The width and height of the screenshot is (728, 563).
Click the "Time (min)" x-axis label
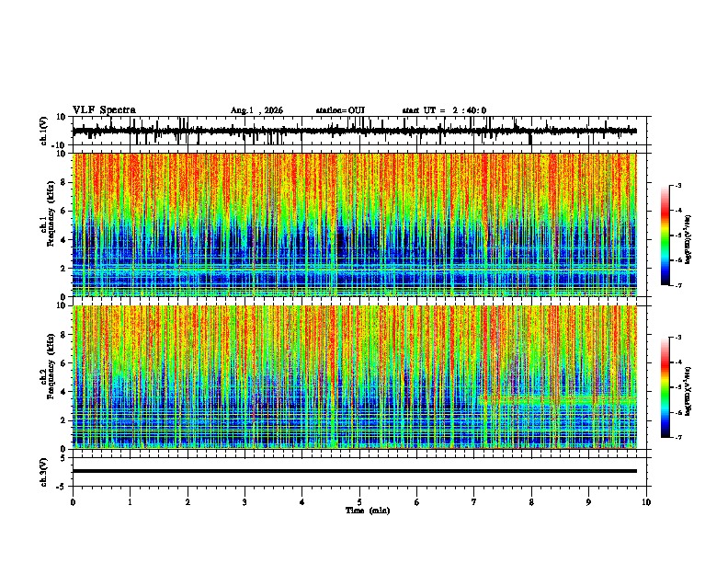tap(368, 511)
